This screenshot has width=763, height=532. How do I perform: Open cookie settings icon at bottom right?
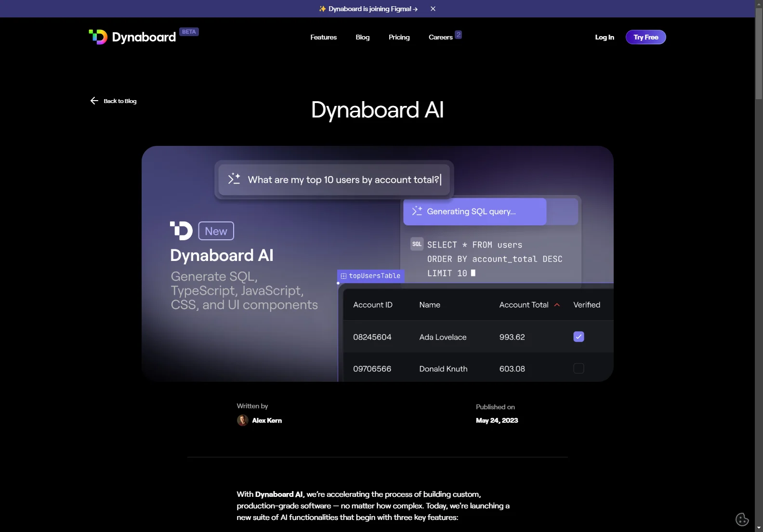pyautogui.click(x=742, y=519)
